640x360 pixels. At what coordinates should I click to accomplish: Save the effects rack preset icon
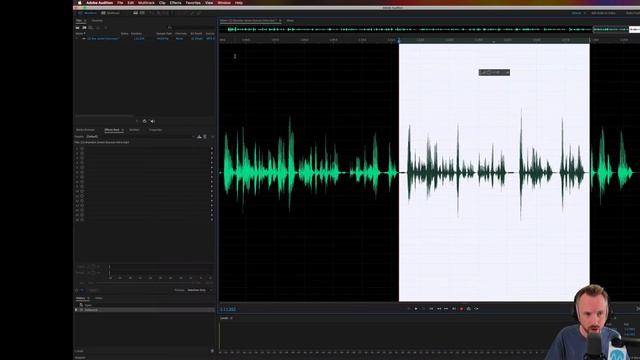click(199, 137)
